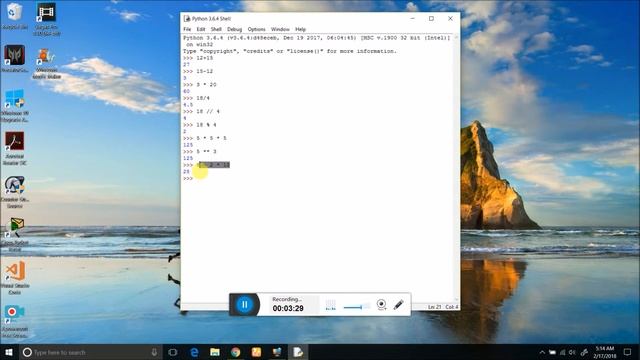
Task: Open the clock showing 5:14 AM
Action: click(604, 352)
